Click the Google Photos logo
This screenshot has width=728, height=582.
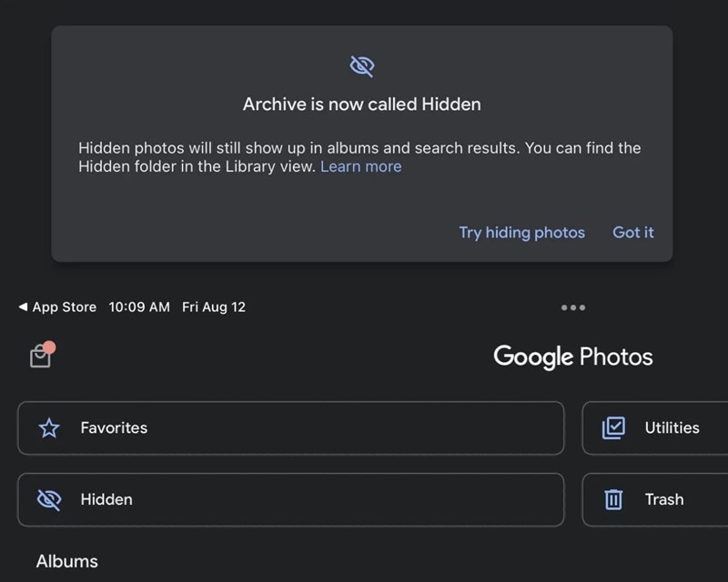[572, 356]
